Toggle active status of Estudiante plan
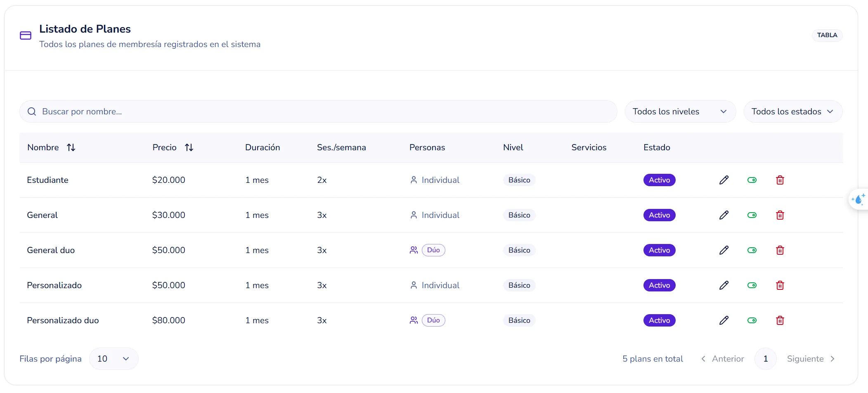Screen dimensions: 868x393 [x=752, y=180]
